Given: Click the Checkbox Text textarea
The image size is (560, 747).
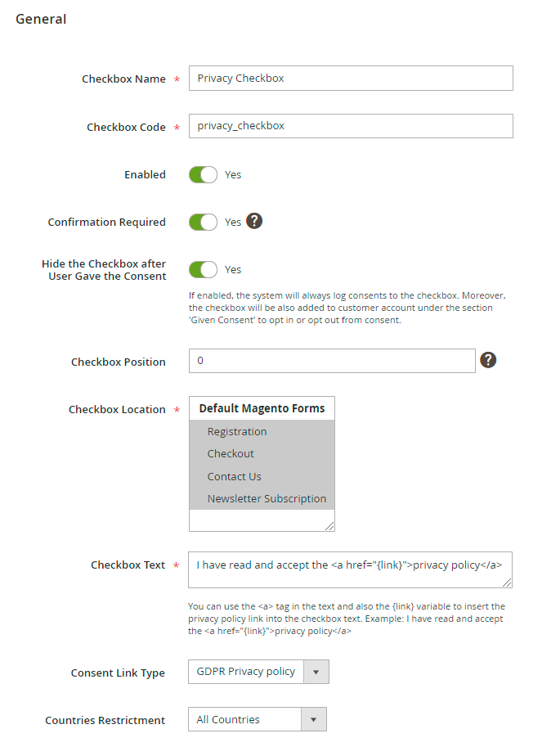Looking at the screenshot, I should pos(350,569).
